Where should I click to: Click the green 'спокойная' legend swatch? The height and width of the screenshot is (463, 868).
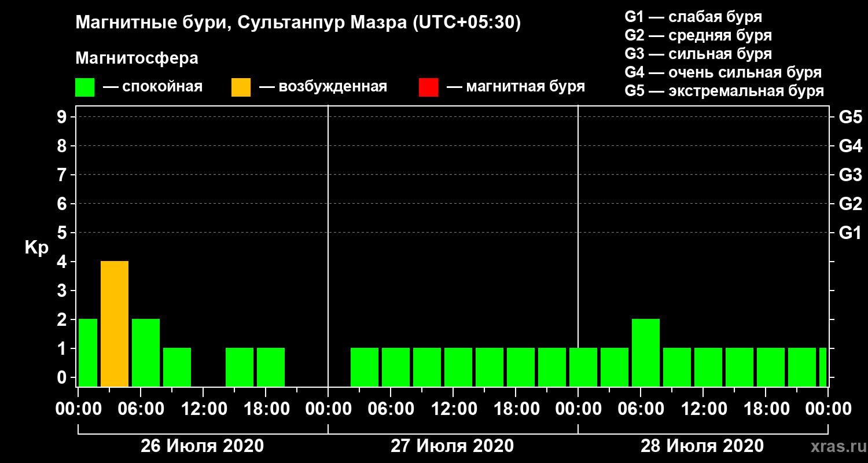point(84,87)
